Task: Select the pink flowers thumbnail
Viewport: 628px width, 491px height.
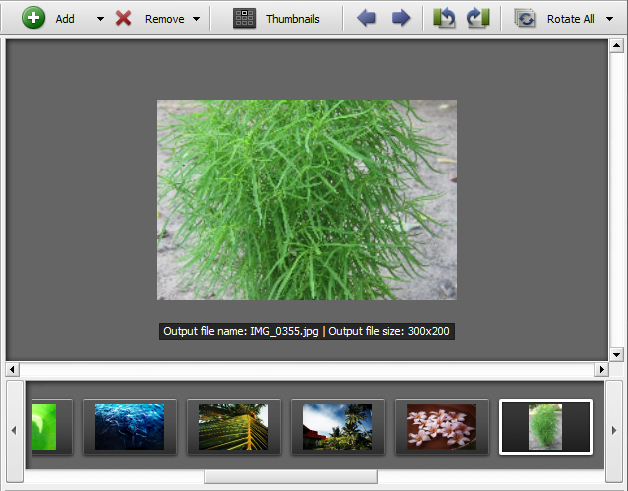Action: tap(442, 427)
